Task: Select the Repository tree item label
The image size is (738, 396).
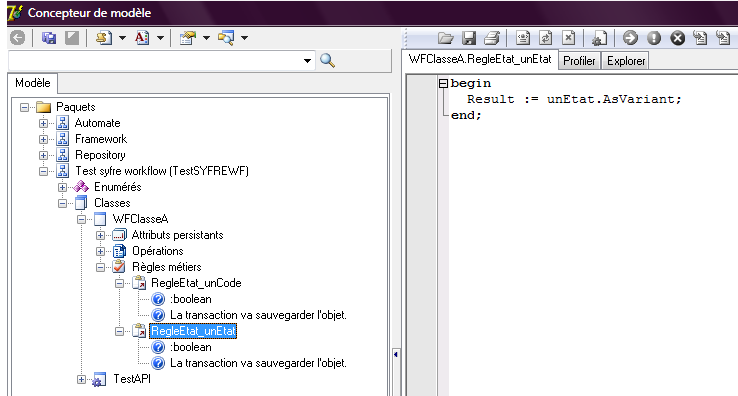Action: 100,155
